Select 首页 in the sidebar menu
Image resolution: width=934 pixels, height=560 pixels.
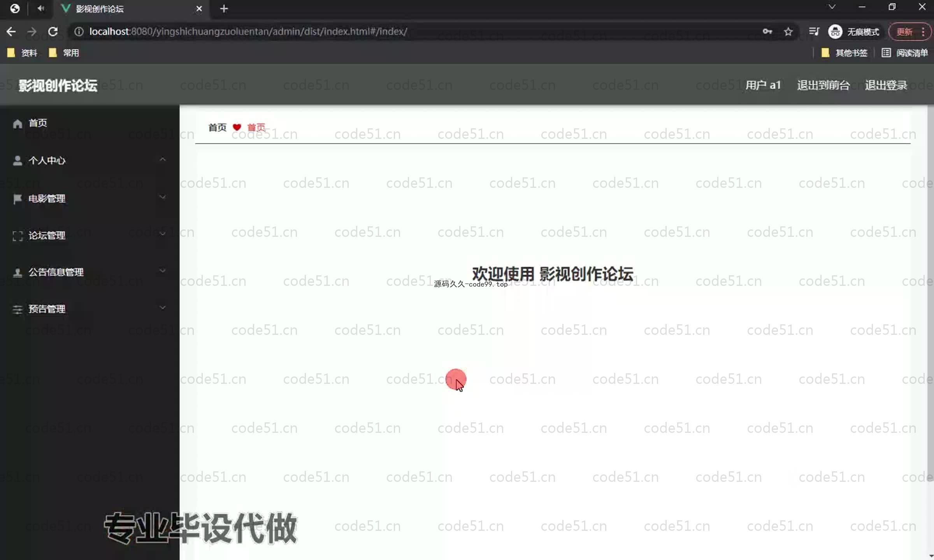click(90, 123)
